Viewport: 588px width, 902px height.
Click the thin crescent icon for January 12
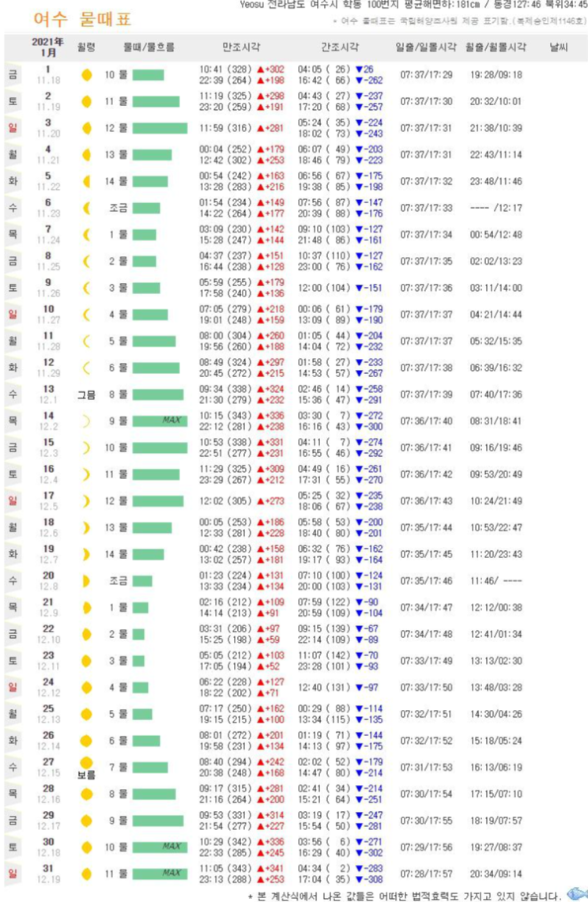click(86, 368)
